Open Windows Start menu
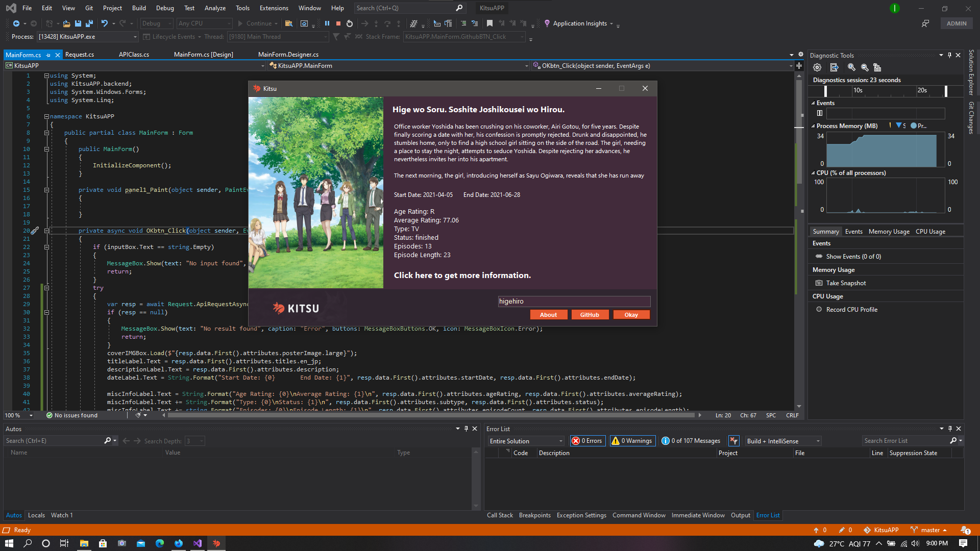The width and height of the screenshot is (980, 551). tap(9, 543)
